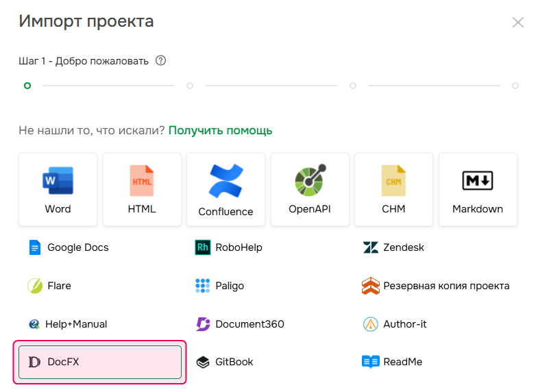Click the Author-it icon
Viewport: 538px width, 392px height.
click(371, 324)
